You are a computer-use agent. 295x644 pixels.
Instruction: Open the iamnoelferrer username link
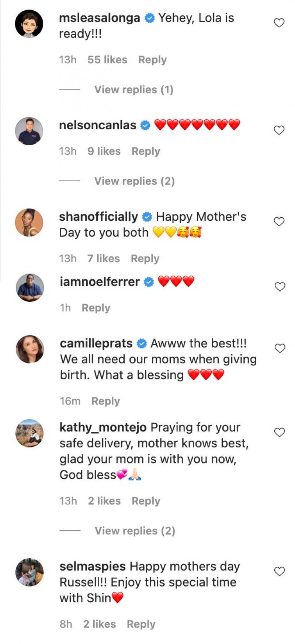click(x=100, y=282)
